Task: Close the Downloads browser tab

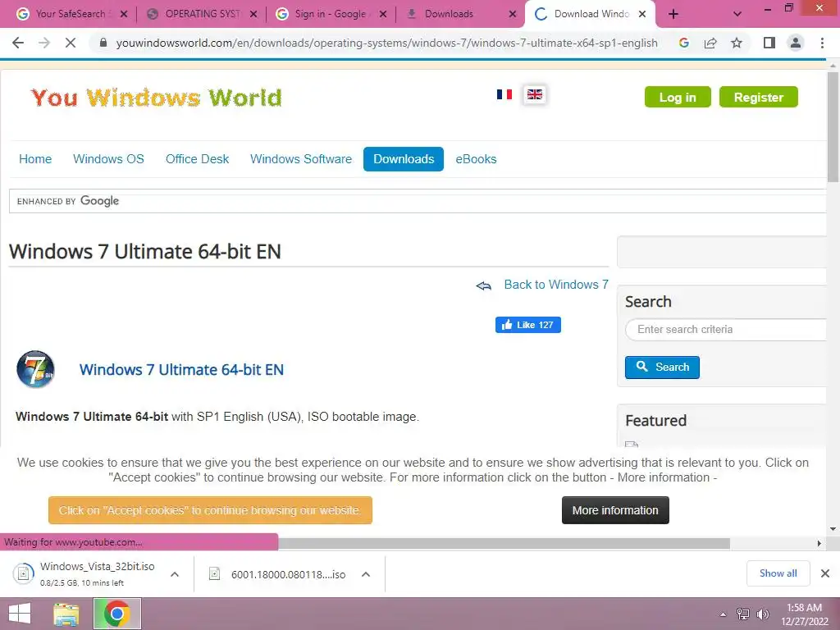Action: 513,14
